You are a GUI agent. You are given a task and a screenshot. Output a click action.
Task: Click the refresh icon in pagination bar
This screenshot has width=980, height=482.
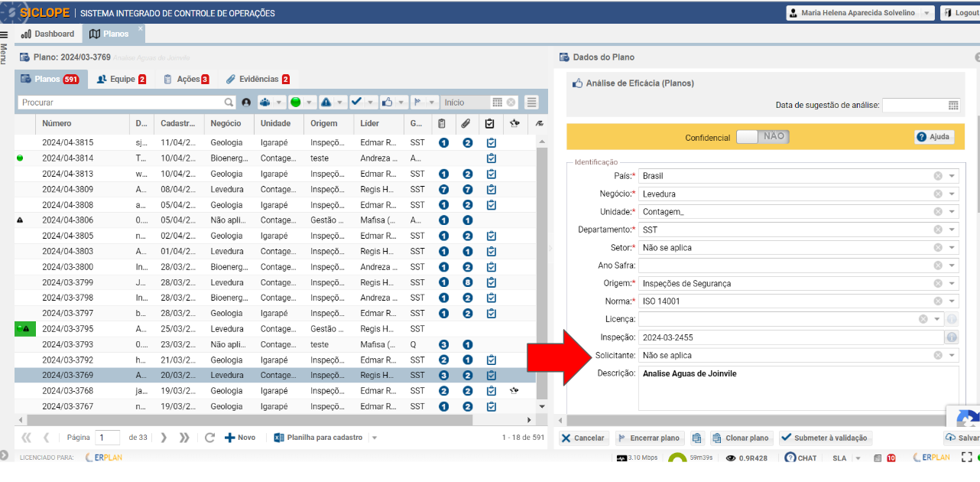point(209,438)
